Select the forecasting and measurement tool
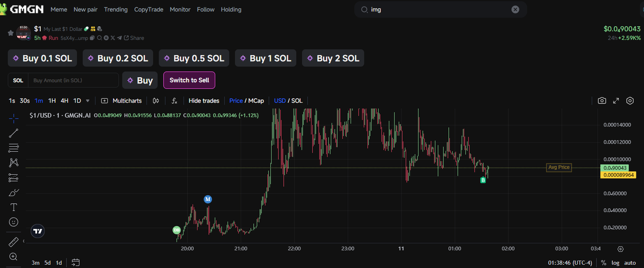644x268 pixels. point(13,177)
